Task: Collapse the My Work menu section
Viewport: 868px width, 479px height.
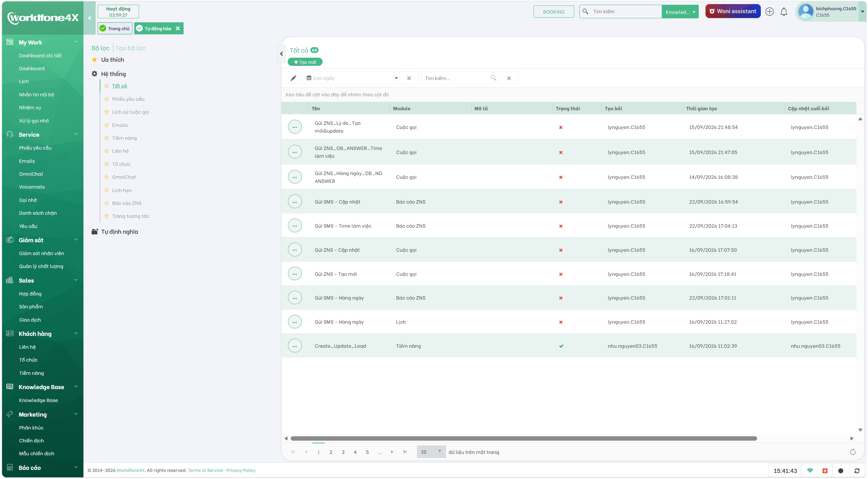Action: (76, 42)
